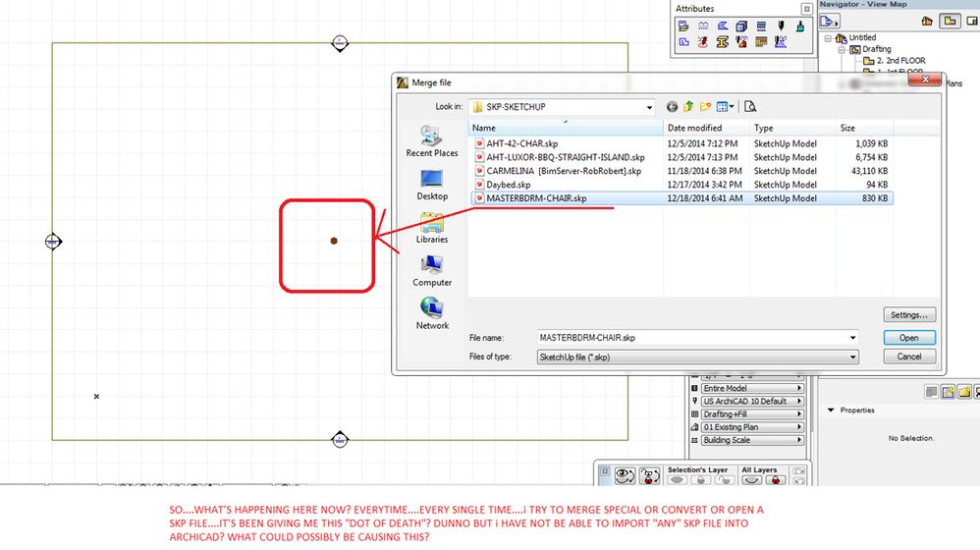Open Network location in dialog sidebar
This screenshot has height=550, width=980.
432,314
